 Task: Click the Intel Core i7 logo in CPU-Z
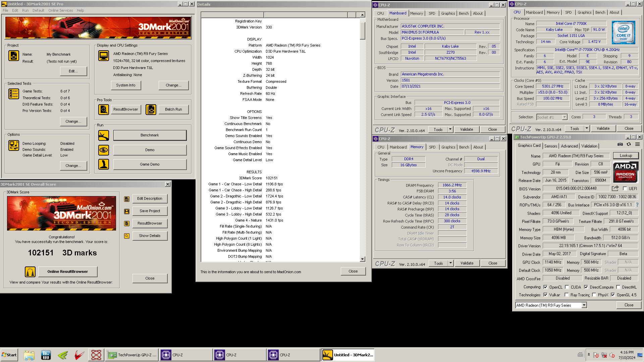click(x=623, y=33)
